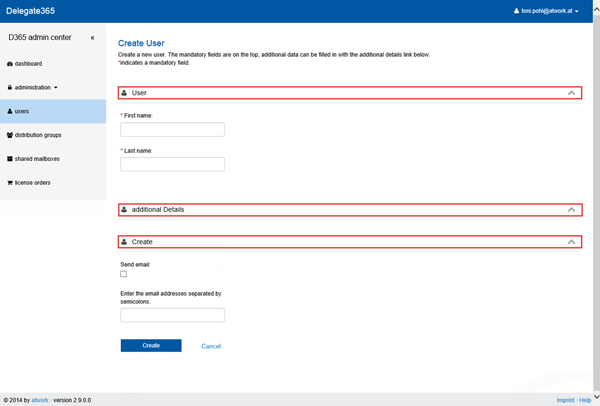This screenshot has width=600, height=406.
Task: Collapse the Create section chevron
Action: click(571, 242)
